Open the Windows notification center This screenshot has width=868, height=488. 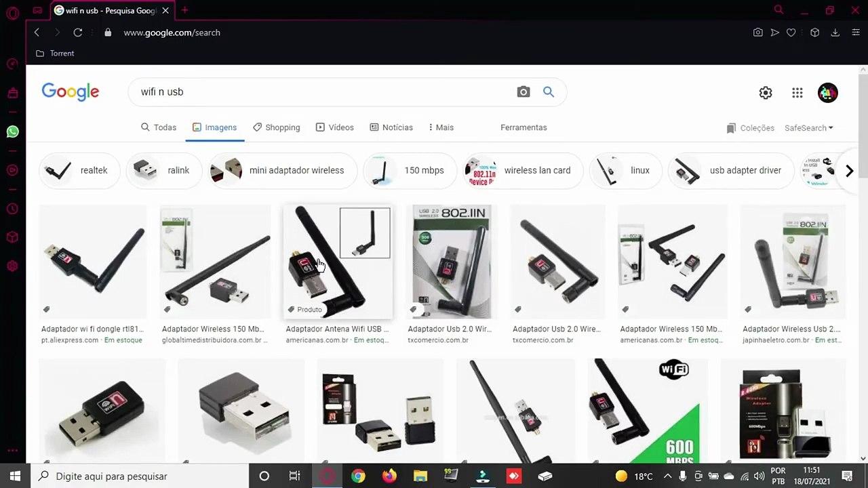click(847, 476)
